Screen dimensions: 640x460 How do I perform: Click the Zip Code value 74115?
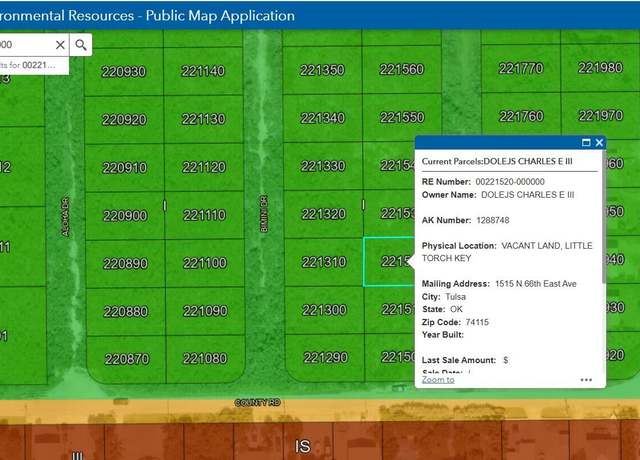(477, 322)
